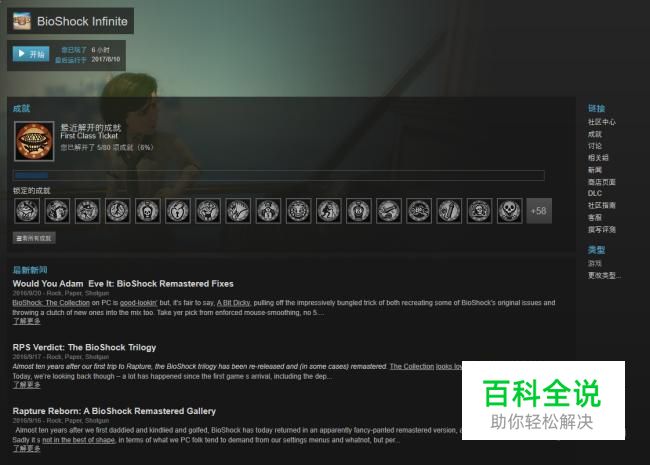Click 了解更多 under the RPS Verdict article
Screen dimensions: 650x465
(27, 385)
